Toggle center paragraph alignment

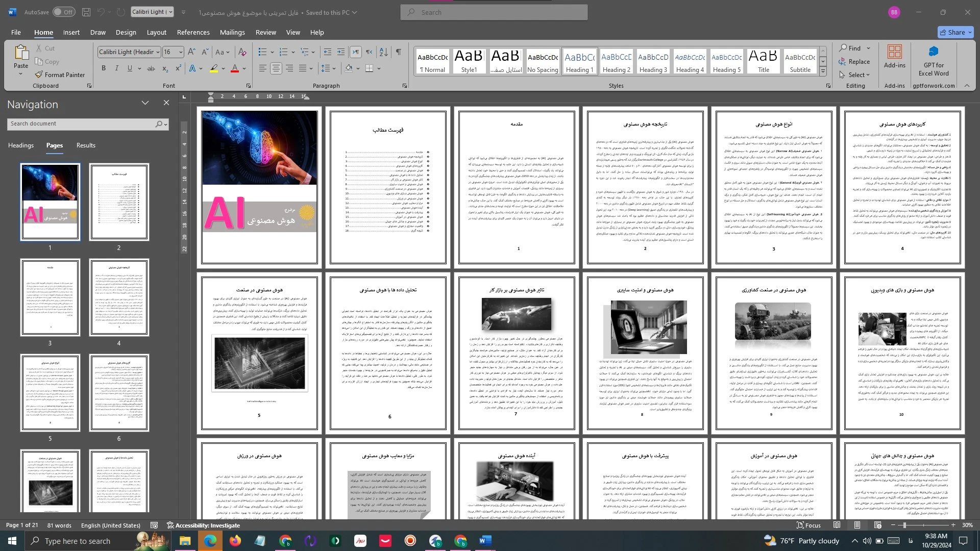276,68
